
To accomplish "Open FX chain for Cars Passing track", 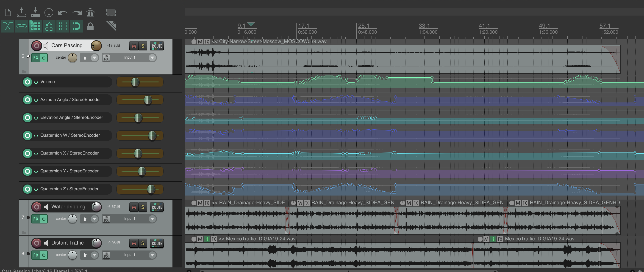I will (36, 58).
